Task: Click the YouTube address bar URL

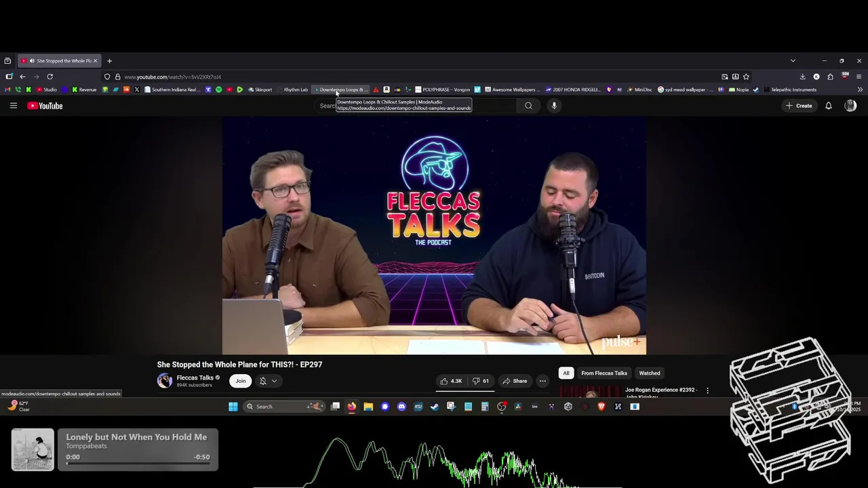Action: [173, 77]
